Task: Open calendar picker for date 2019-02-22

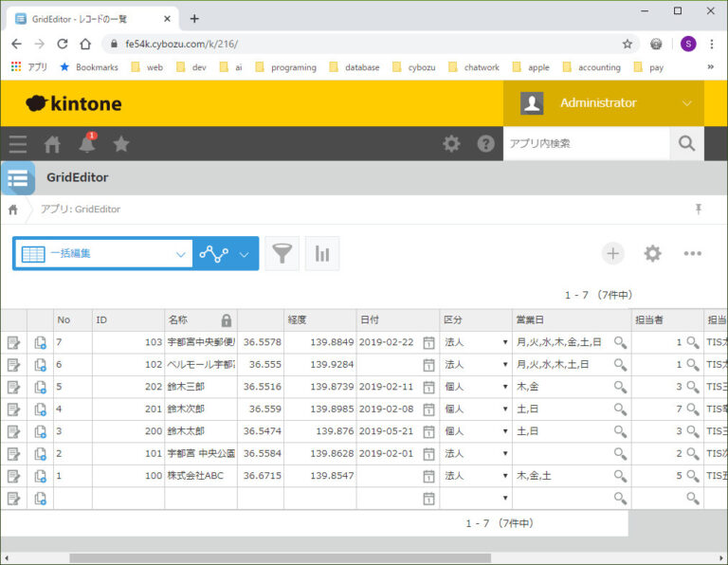Action: 428,342
